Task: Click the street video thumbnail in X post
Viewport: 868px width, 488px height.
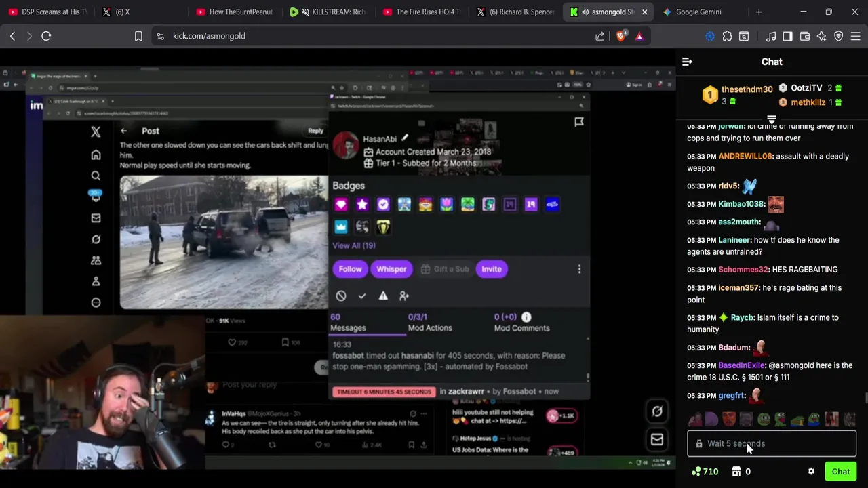Action: [x=224, y=242]
